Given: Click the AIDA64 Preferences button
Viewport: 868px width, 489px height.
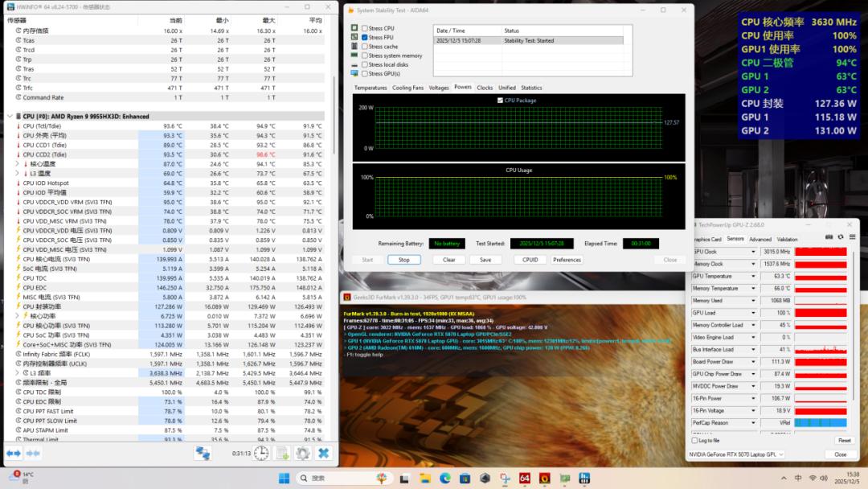Looking at the screenshot, I should pyautogui.click(x=567, y=260).
